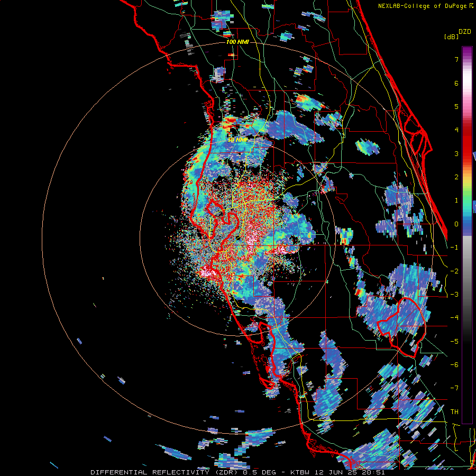The height and width of the screenshot is (476, 476).
Task: Click the -5 tick label on color scale
Action: point(454,342)
